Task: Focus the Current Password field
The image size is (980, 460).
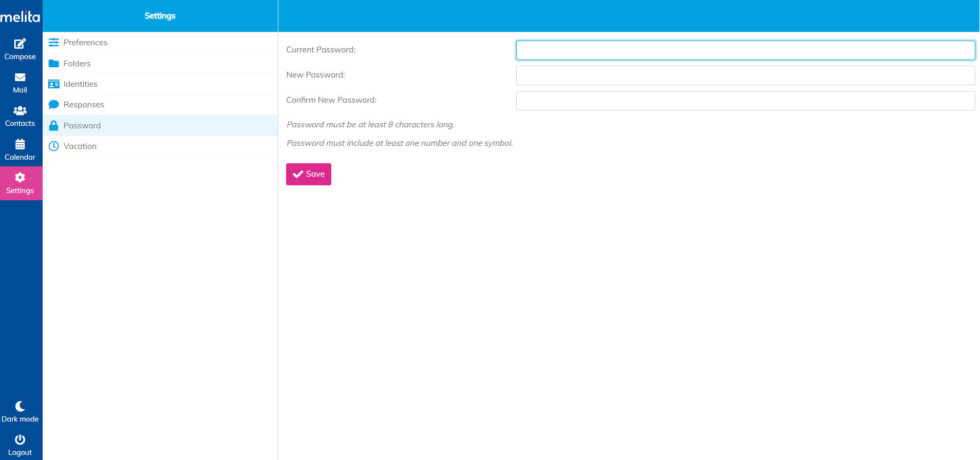Action: click(745, 50)
